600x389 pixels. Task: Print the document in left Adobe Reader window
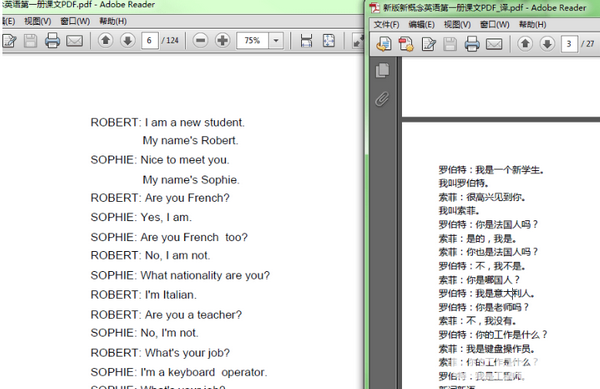(x=52, y=41)
